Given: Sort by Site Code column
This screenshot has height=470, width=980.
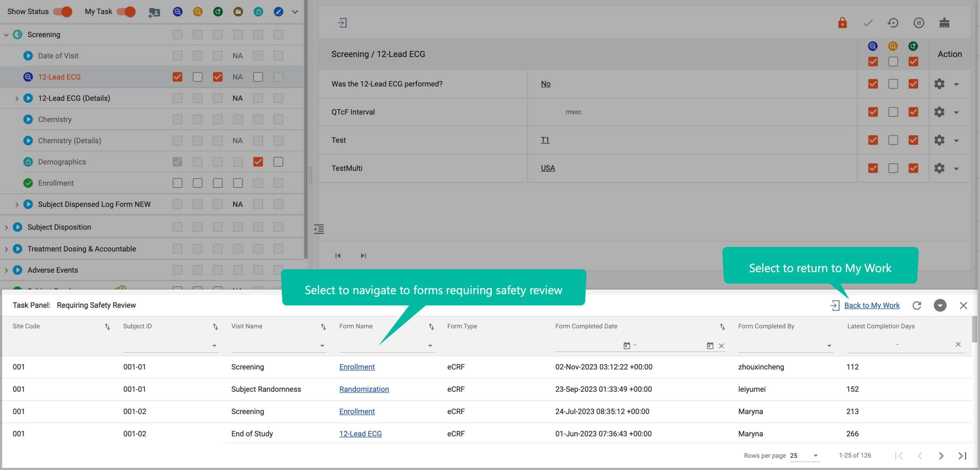Looking at the screenshot, I should pos(107,327).
